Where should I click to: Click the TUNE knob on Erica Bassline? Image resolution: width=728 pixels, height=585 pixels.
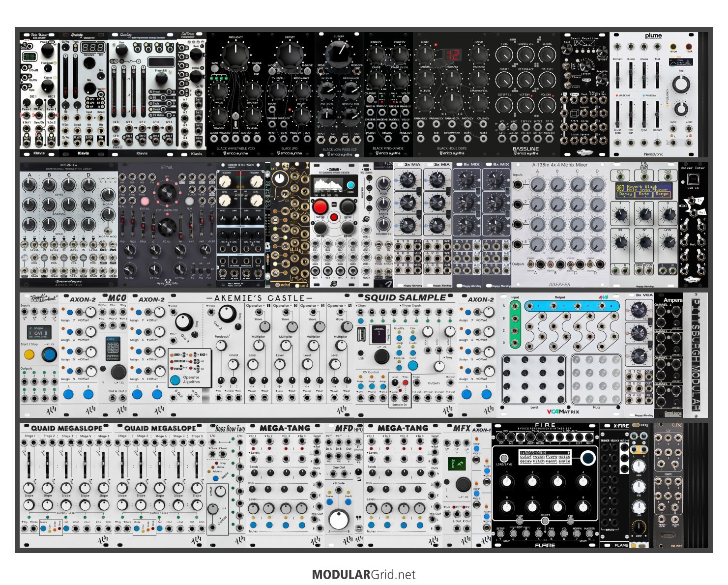(x=504, y=55)
